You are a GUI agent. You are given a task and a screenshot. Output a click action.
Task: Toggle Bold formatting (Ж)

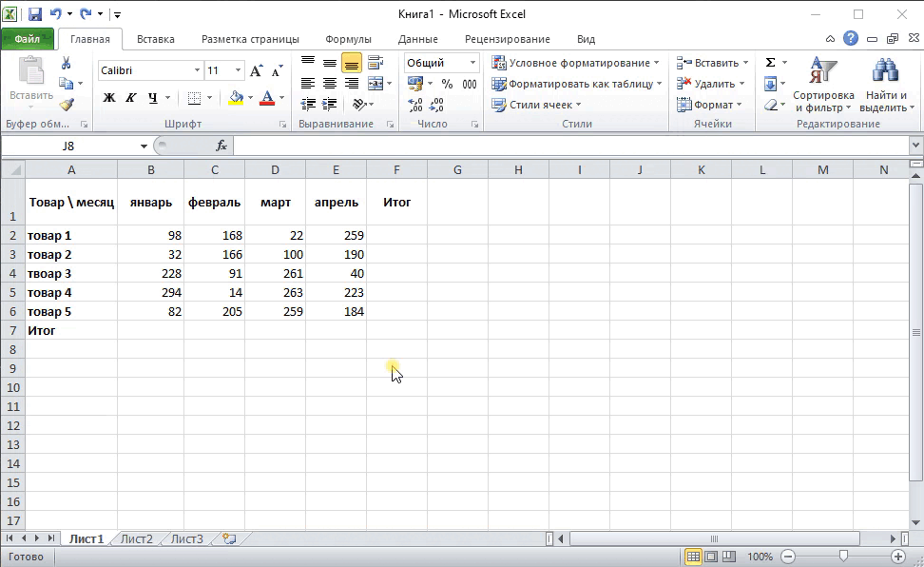click(x=109, y=98)
